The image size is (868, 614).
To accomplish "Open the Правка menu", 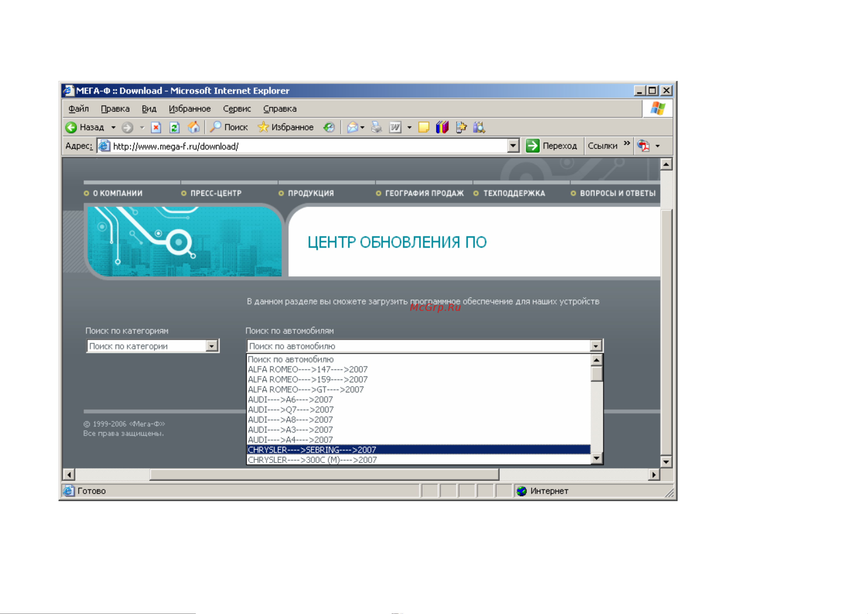I will click(115, 109).
